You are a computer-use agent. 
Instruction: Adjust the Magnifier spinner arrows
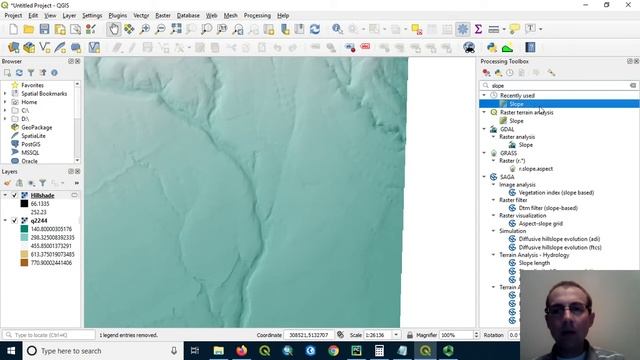coord(476,335)
